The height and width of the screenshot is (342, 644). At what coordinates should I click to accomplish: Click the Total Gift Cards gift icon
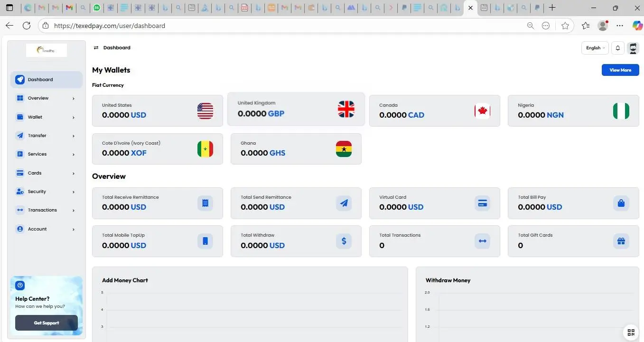click(621, 241)
